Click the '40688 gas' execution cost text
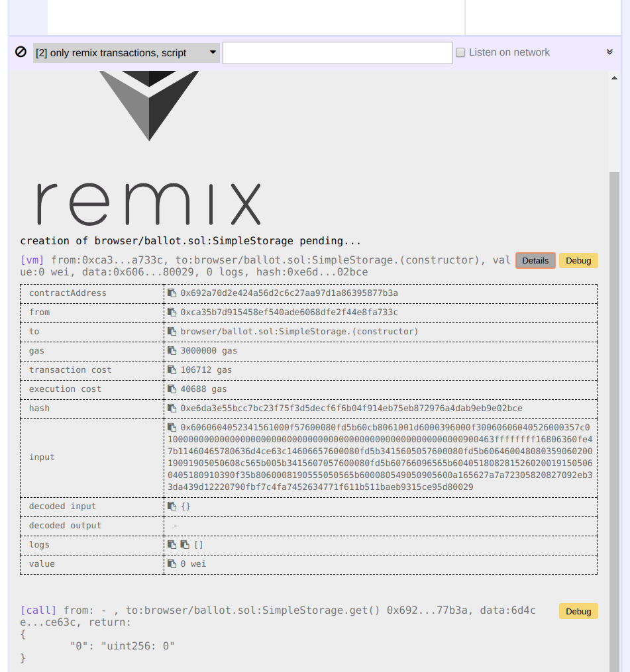 click(x=203, y=389)
